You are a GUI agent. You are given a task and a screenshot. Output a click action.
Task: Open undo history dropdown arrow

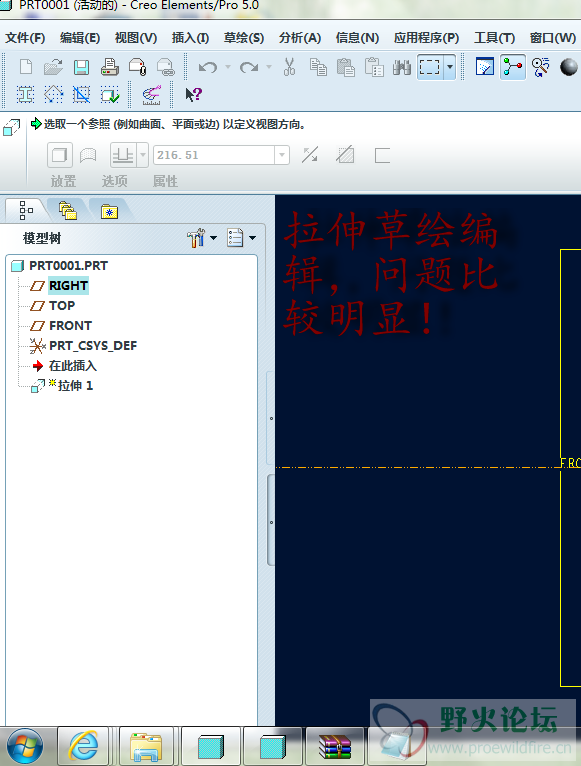[x=228, y=67]
